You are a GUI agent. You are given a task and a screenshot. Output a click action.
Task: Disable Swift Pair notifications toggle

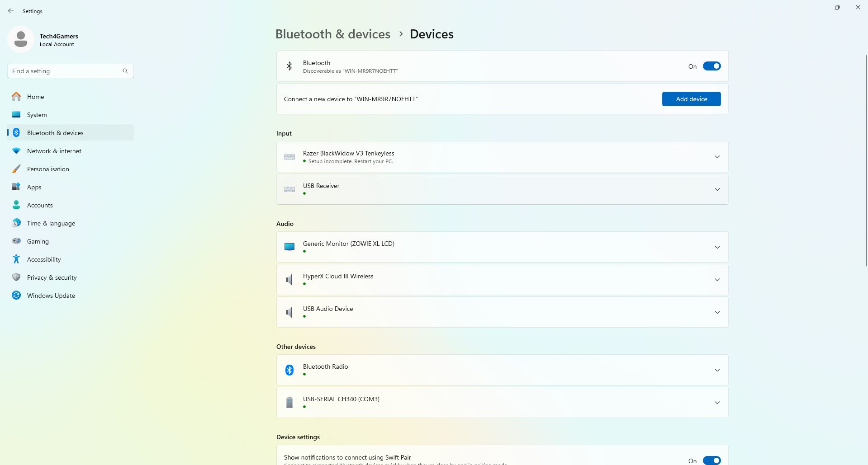click(711, 460)
